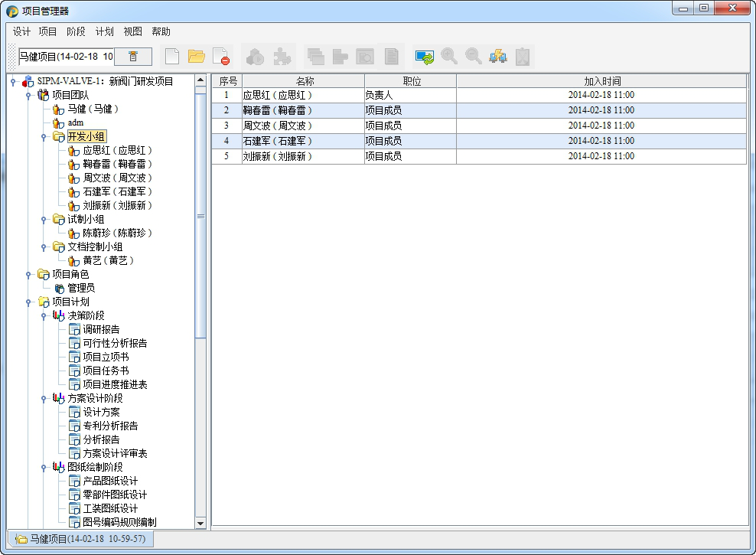Select table row 周文波（周文波）
Viewport: 756px width, 555px height.
479,126
